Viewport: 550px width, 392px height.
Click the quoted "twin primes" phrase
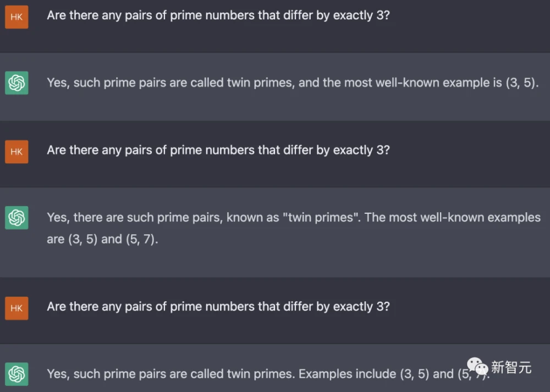(x=320, y=218)
